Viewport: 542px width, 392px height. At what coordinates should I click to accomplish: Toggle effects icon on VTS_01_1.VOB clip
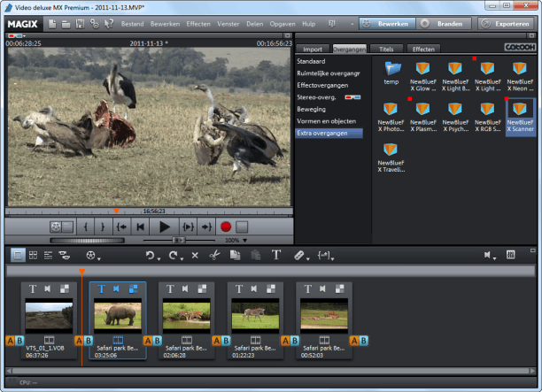[66, 289]
